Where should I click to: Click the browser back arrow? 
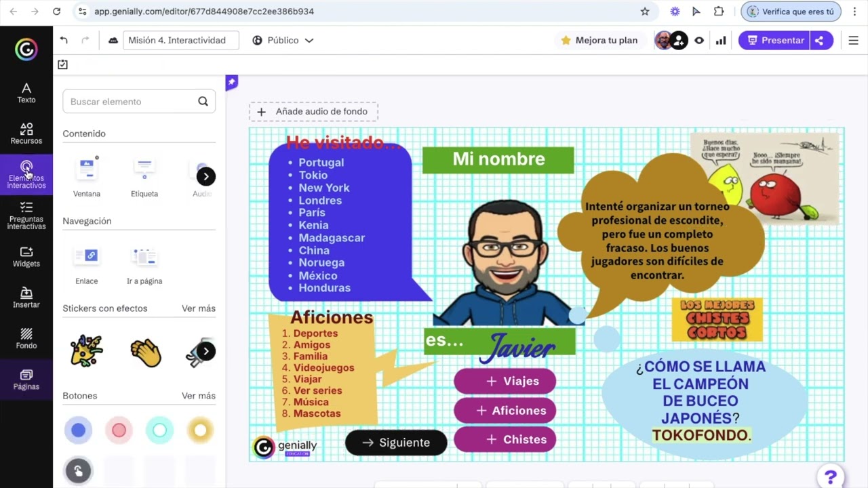pos(13,12)
